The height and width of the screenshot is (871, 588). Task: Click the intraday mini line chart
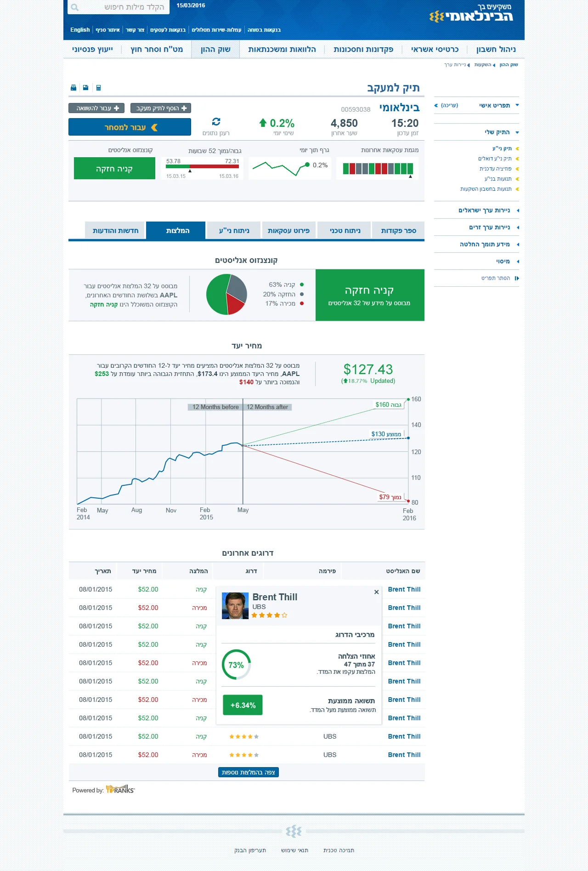tap(281, 168)
